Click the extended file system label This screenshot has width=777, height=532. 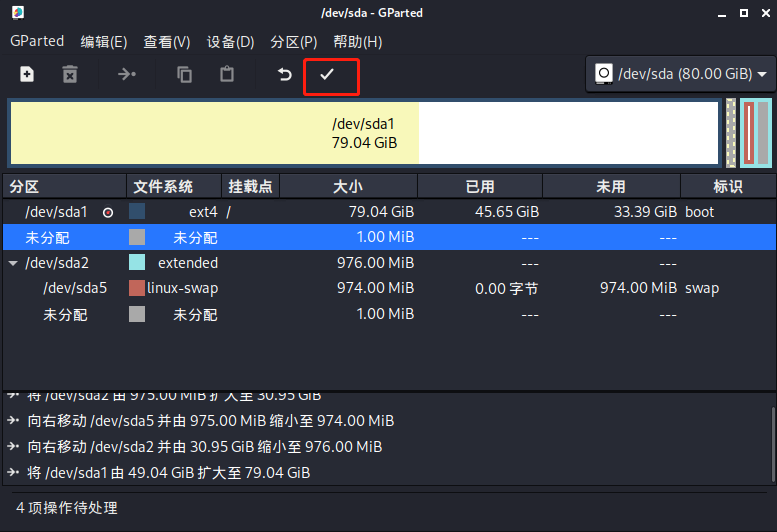pos(188,263)
